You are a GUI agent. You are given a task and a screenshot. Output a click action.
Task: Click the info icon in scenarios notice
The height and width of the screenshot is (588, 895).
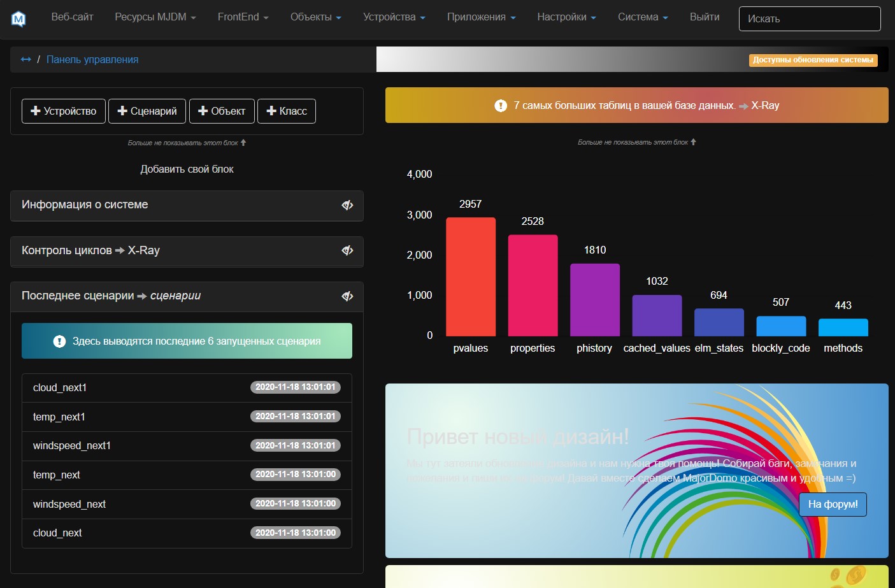coord(59,341)
